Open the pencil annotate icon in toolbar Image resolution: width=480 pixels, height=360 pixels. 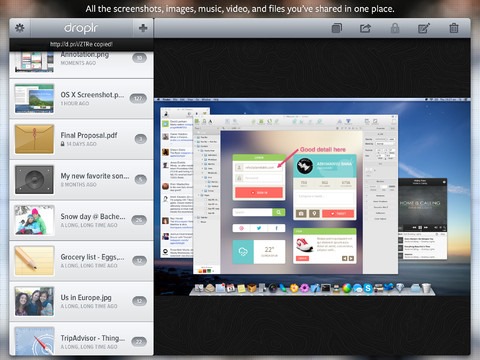click(424, 28)
